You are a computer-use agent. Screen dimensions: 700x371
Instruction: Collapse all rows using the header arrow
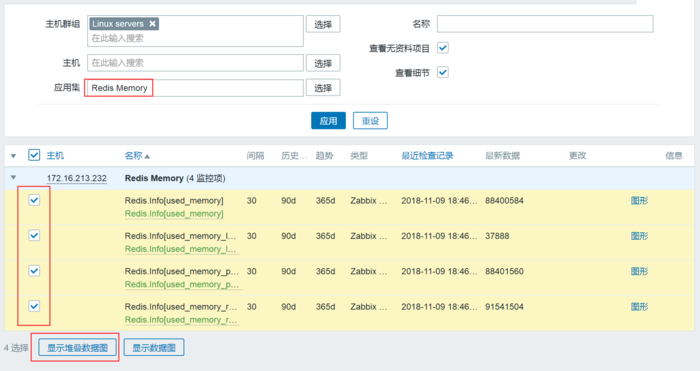[x=13, y=156]
